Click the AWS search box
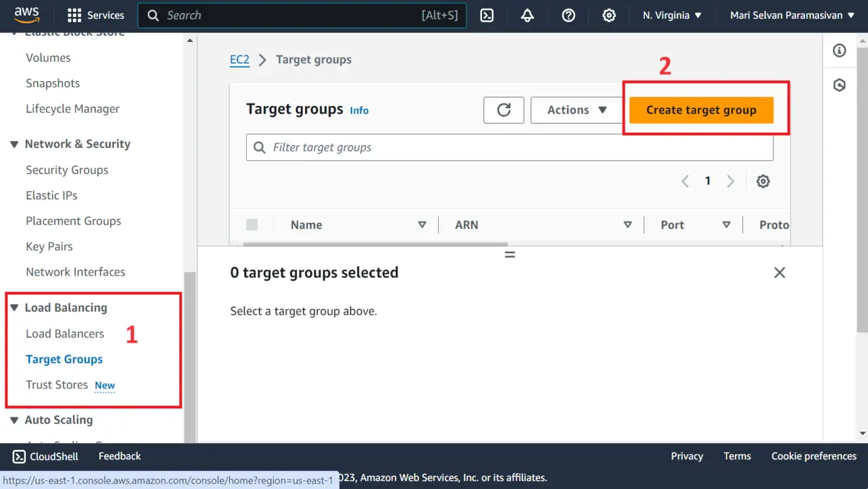 (302, 15)
